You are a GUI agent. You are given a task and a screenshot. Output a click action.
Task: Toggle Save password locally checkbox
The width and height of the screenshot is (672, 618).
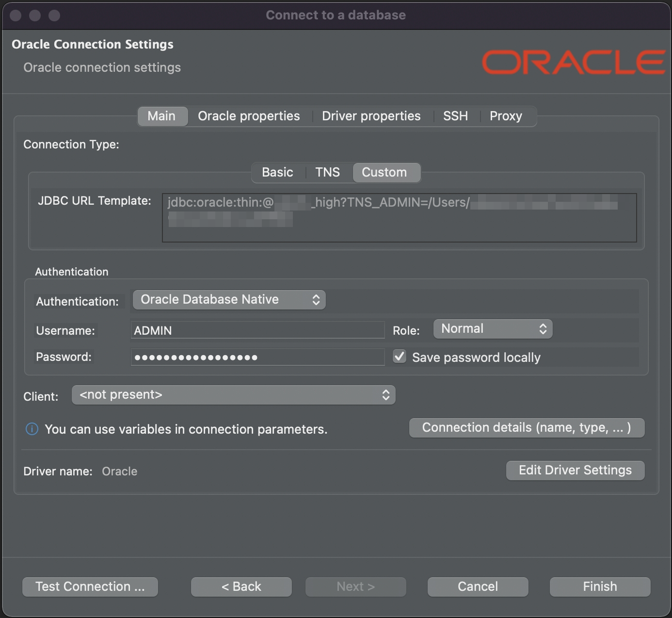pyautogui.click(x=400, y=357)
